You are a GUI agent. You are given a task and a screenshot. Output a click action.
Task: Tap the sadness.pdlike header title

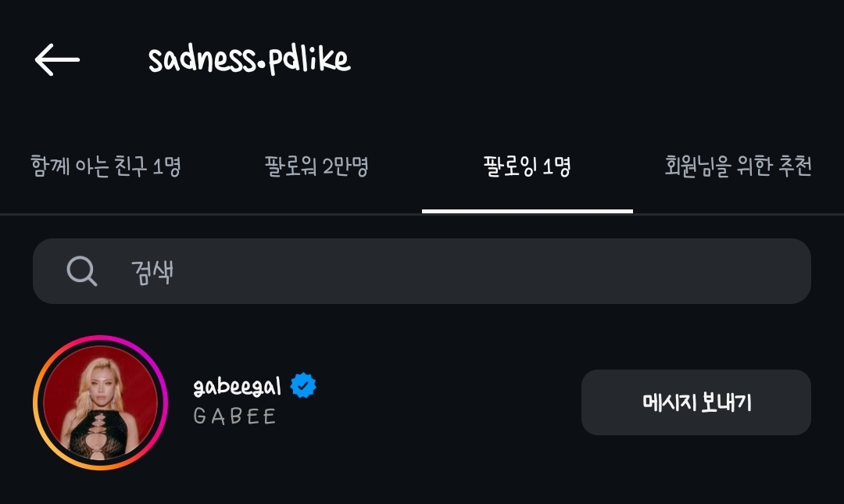tap(249, 59)
